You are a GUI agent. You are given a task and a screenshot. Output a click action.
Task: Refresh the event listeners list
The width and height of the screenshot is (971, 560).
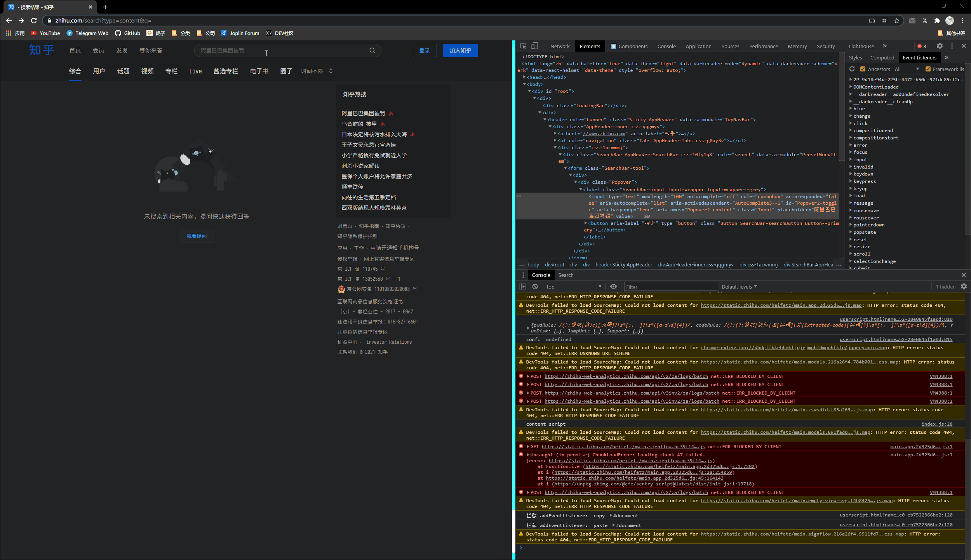pyautogui.click(x=852, y=69)
